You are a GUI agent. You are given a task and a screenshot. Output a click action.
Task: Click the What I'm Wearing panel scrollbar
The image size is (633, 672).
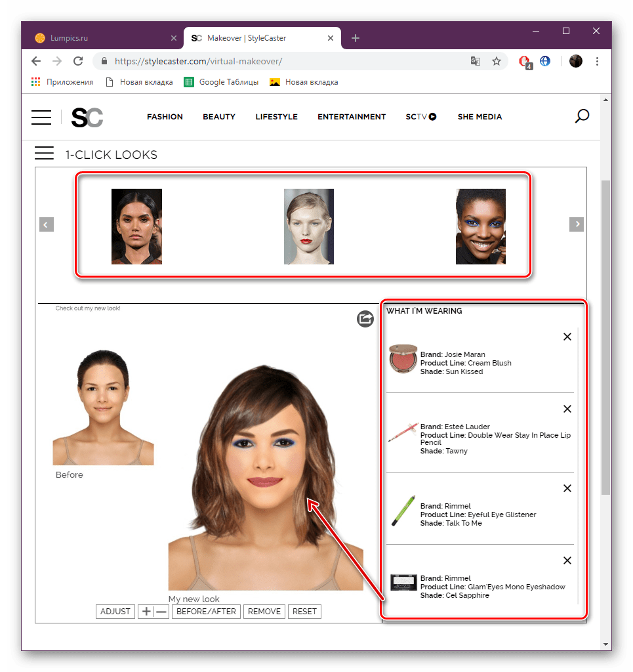(578, 465)
